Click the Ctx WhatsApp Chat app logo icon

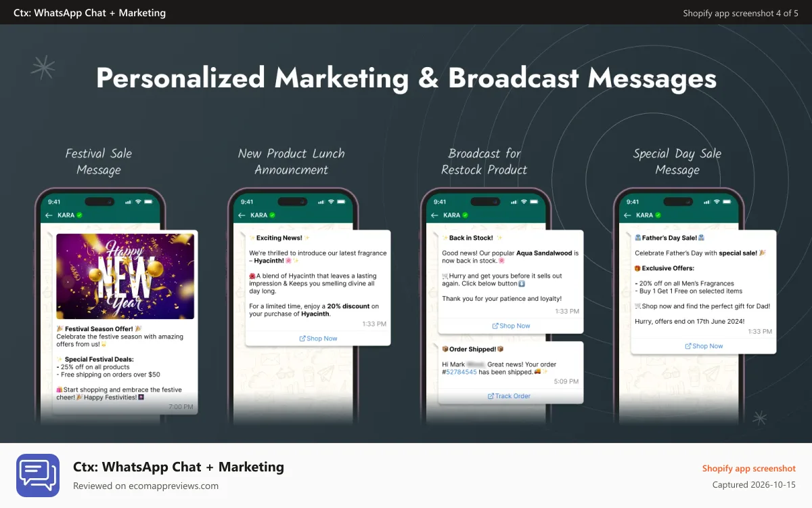tap(38, 475)
